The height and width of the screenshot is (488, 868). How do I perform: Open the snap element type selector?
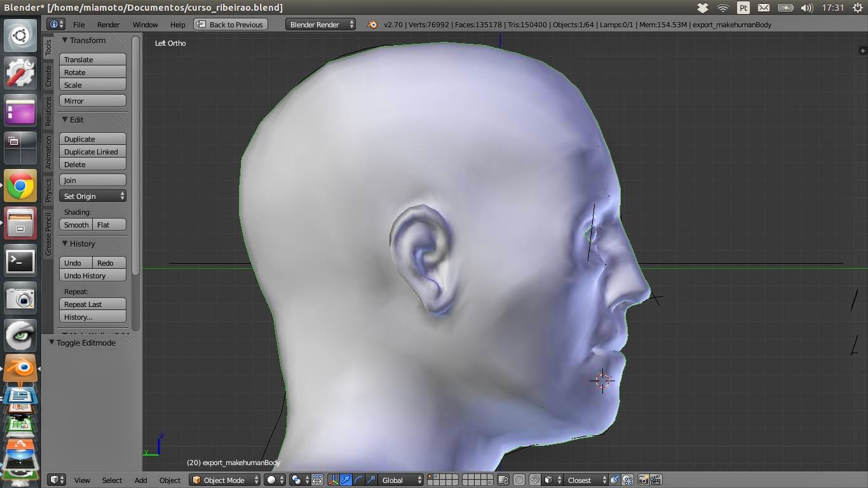552,480
